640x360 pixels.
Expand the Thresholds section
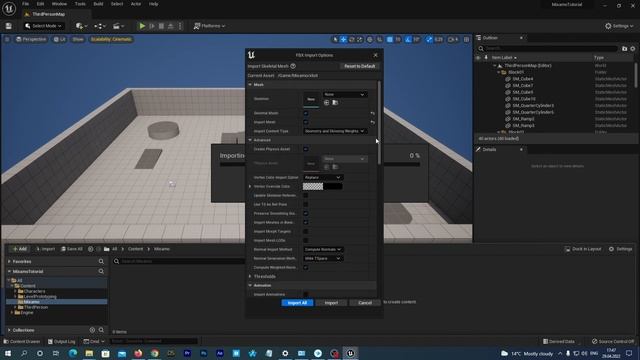click(x=250, y=276)
